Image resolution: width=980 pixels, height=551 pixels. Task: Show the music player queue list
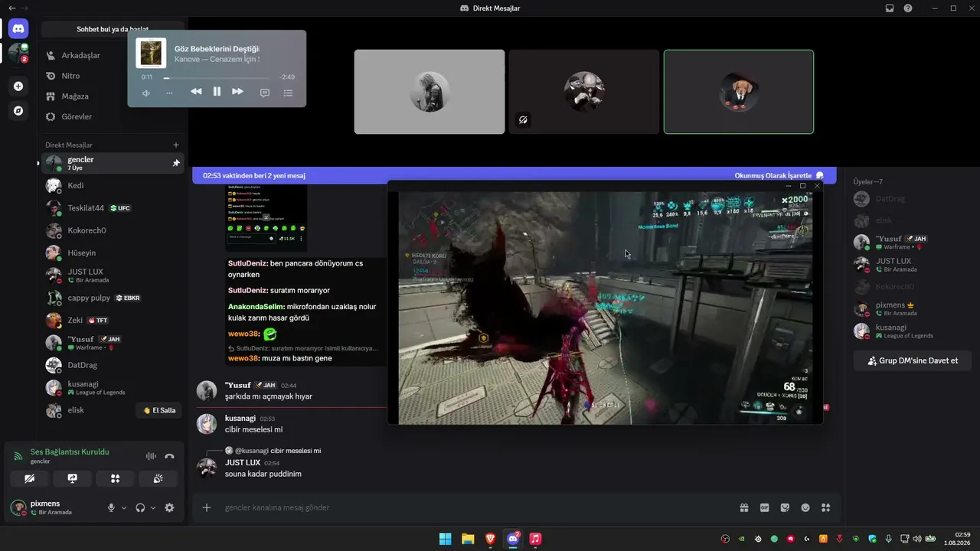click(289, 93)
